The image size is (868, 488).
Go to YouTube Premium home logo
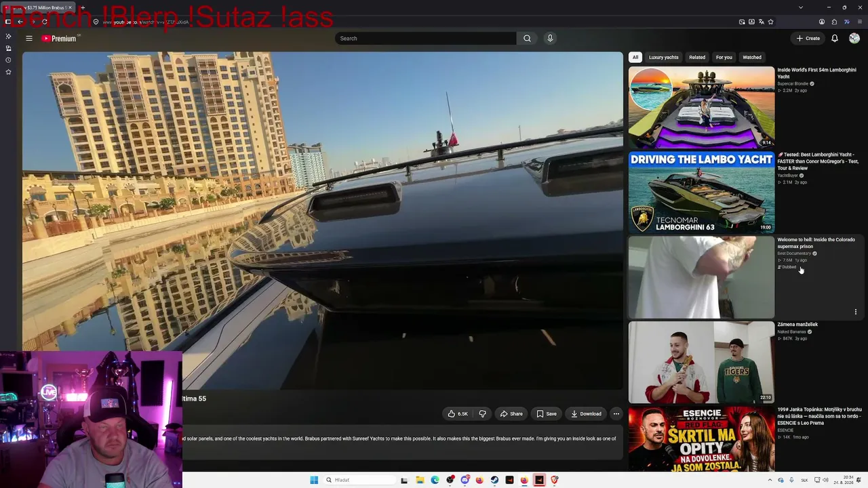[58, 39]
